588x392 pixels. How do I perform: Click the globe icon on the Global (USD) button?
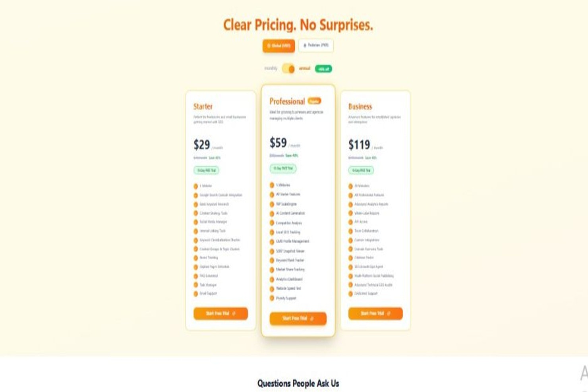tap(269, 46)
